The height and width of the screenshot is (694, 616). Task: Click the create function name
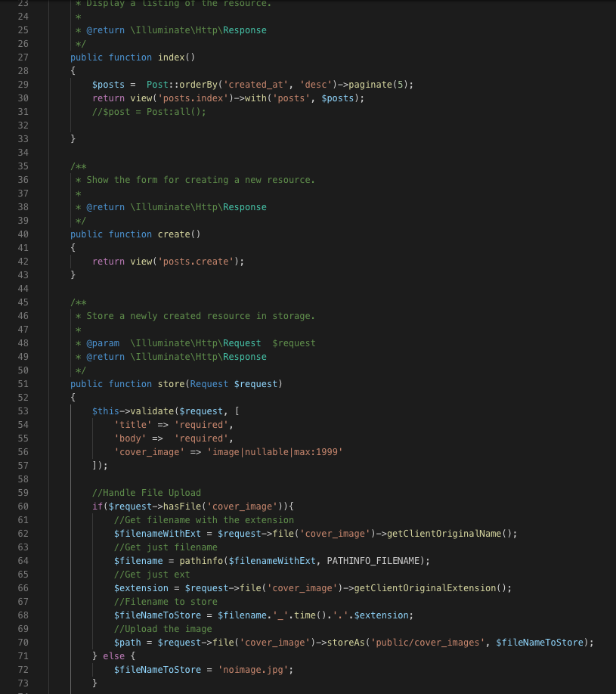click(x=173, y=234)
